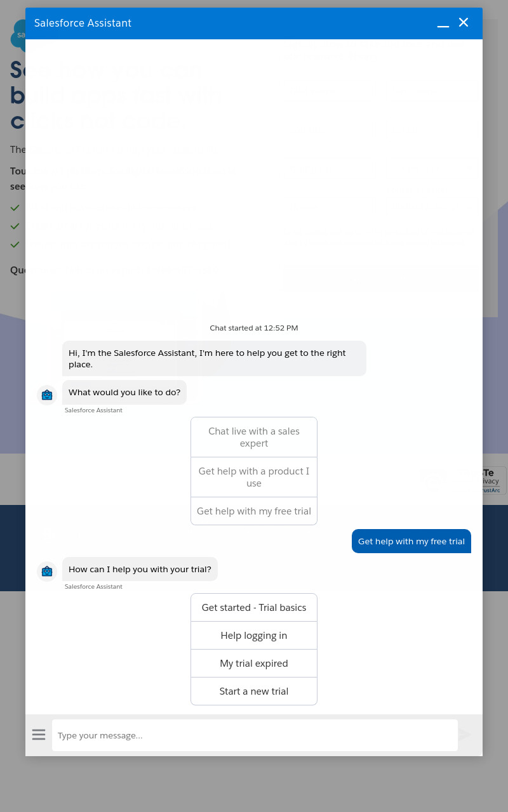Select the "Help logging in" option
This screenshot has height=812, width=508.
coord(254,636)
